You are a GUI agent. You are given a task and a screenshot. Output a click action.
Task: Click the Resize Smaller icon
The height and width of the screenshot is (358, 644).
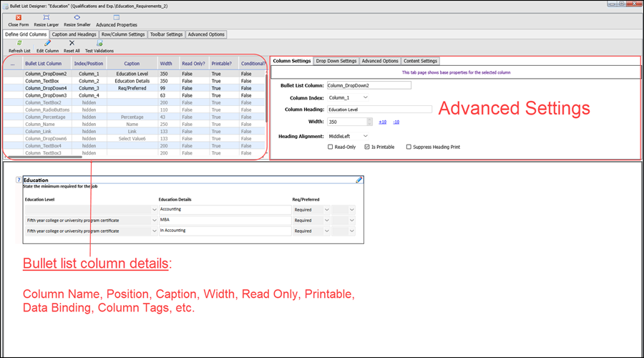[77, 18]
